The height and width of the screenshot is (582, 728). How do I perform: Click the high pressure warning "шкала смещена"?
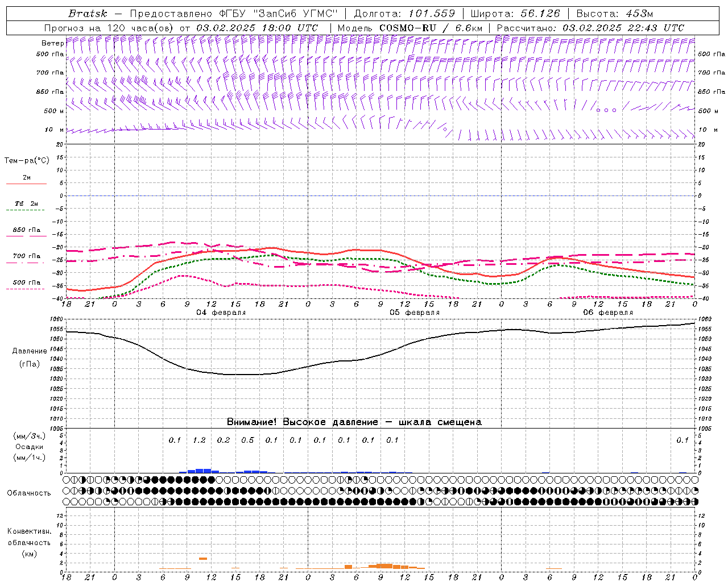click(440, 422)
